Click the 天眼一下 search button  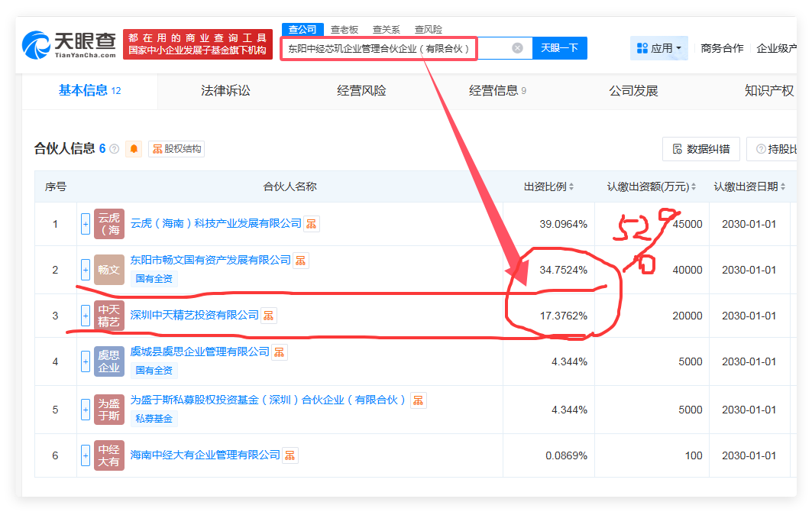(x=560, y=48)
